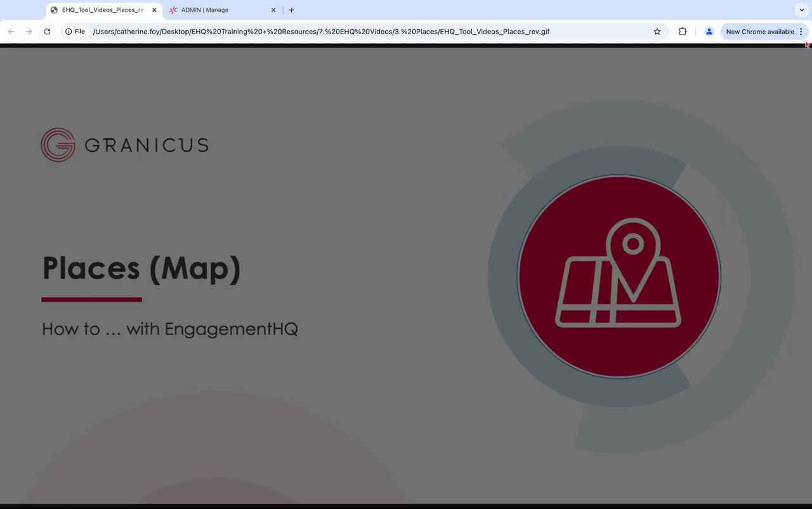Close the ADMIN | Manage tab

point(273,10)
